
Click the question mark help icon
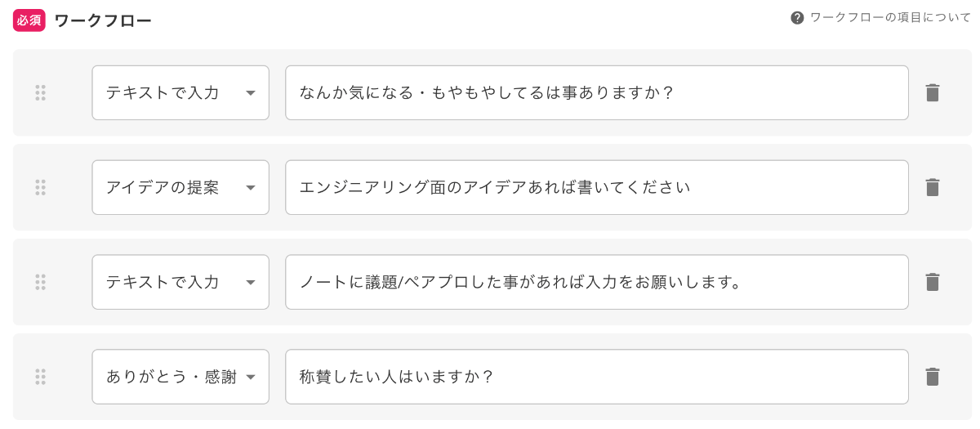797,18
